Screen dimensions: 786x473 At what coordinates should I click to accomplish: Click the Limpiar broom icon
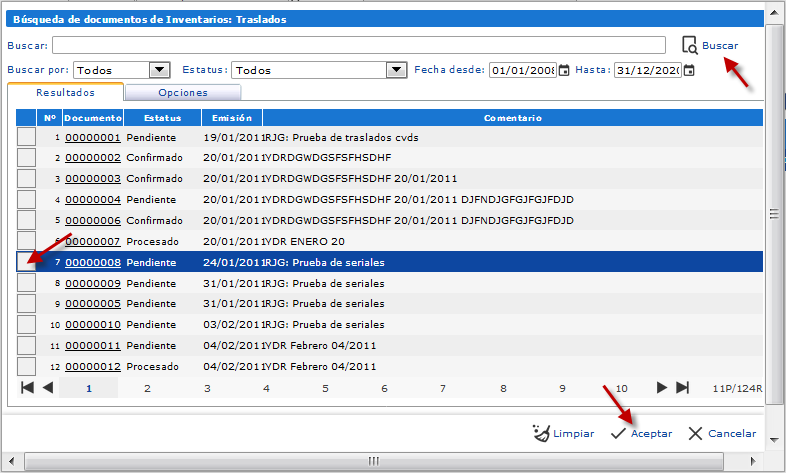(541, 433)
